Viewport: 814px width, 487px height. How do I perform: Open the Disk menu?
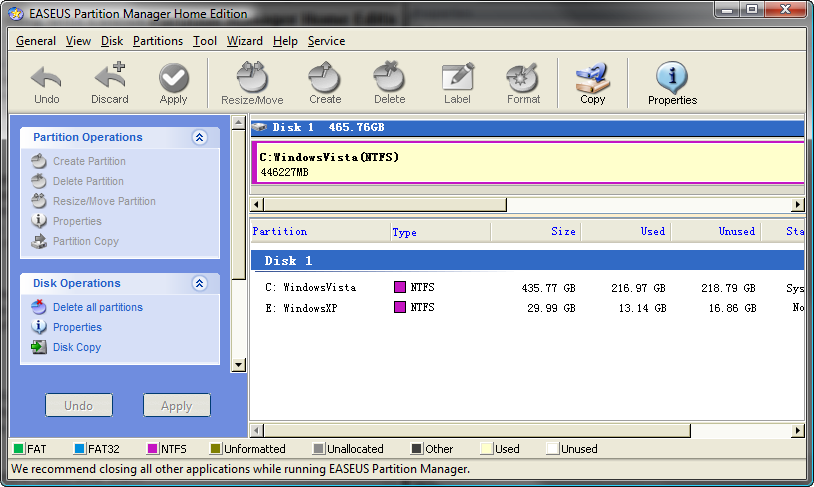112,41
